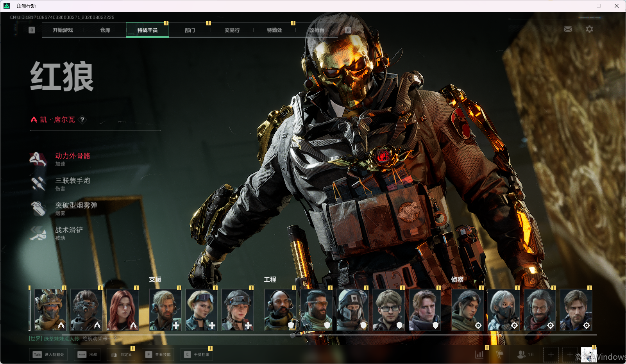Image resolution: width=626 pixels, height=364 pixels.
Task: Open the friends list showing 16
Action: 525,355
